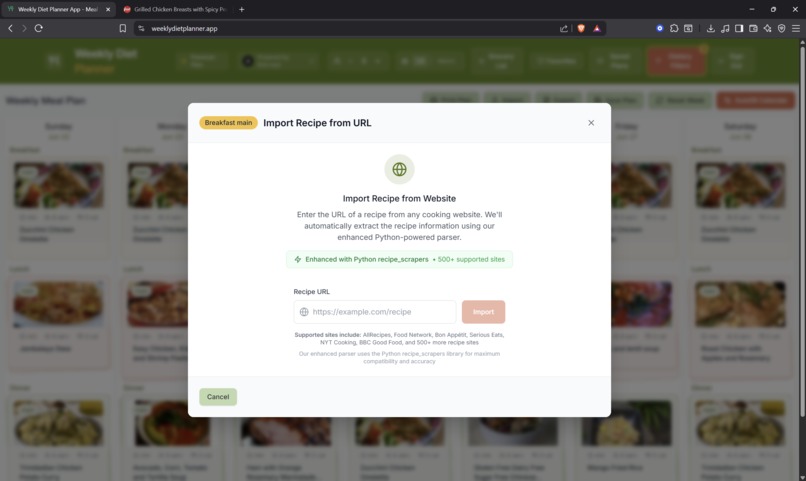Go back to previous page
This screenshot has height=481, width=806.
[10, 28]
